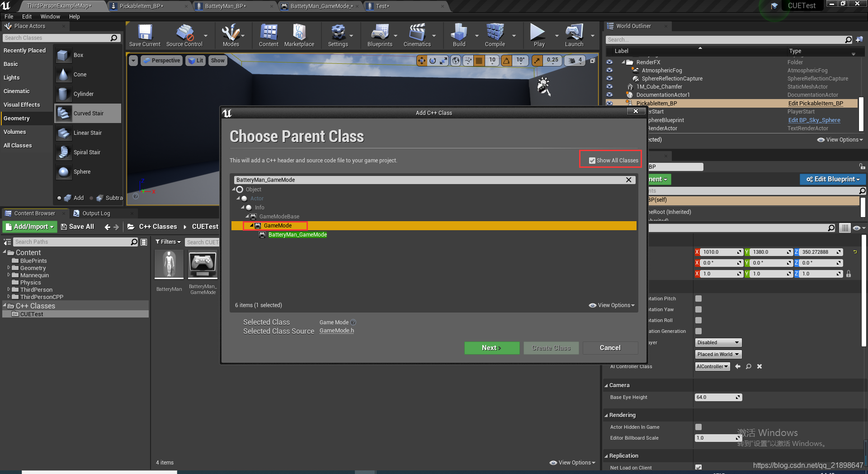The height and width of the screenshot is (474, 868).
Task: Click the Save Current toolbar icon
Action: (145, 35)
